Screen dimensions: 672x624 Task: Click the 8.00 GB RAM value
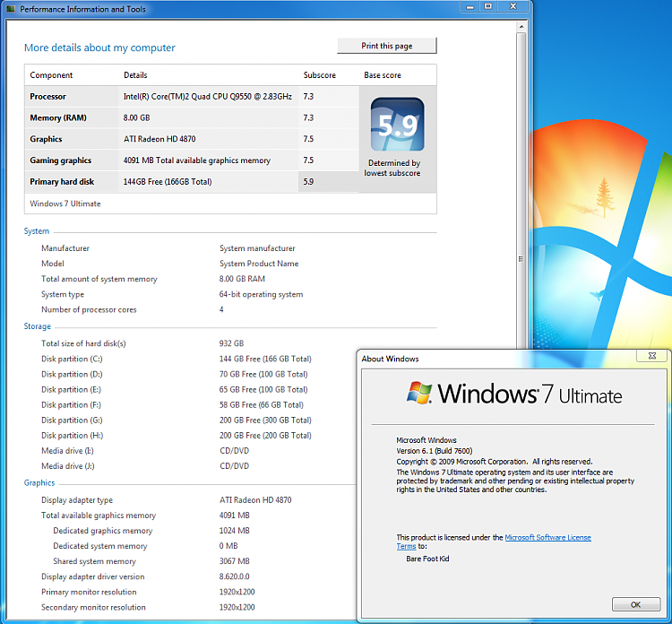coord(242,279)
